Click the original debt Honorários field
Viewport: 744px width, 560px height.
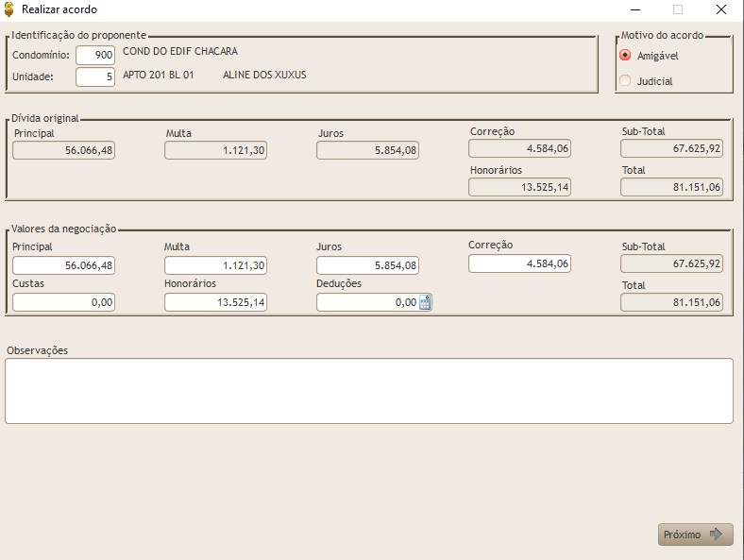(x=520, y=187)
